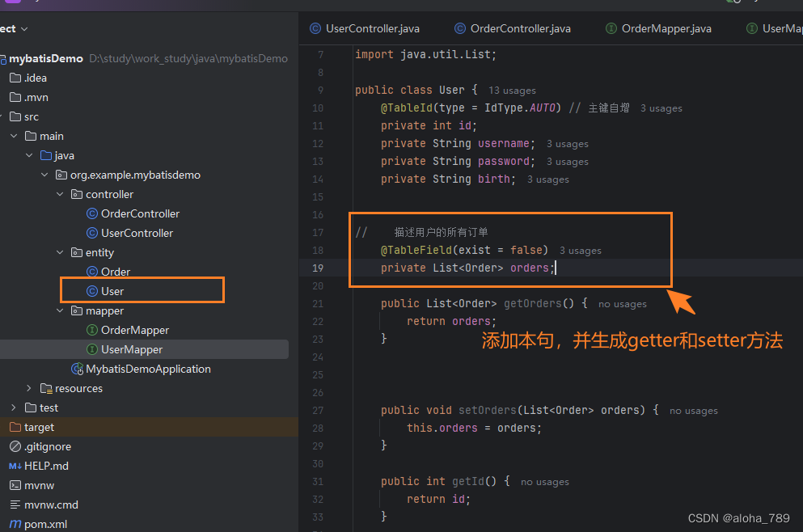
Task: Click the OrderController class icon
Action: [92, 213]
